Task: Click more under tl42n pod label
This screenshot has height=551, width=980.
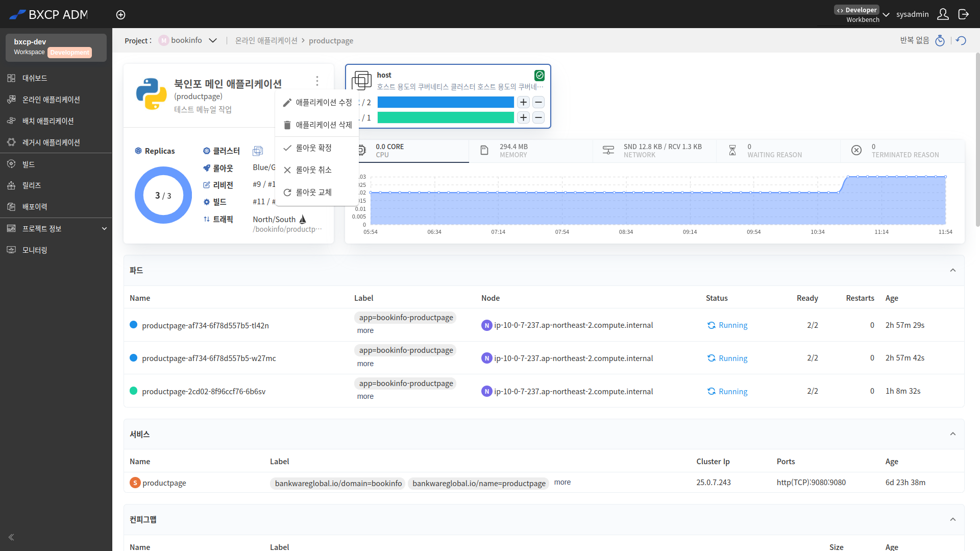Action: click(x=365, y=330)
